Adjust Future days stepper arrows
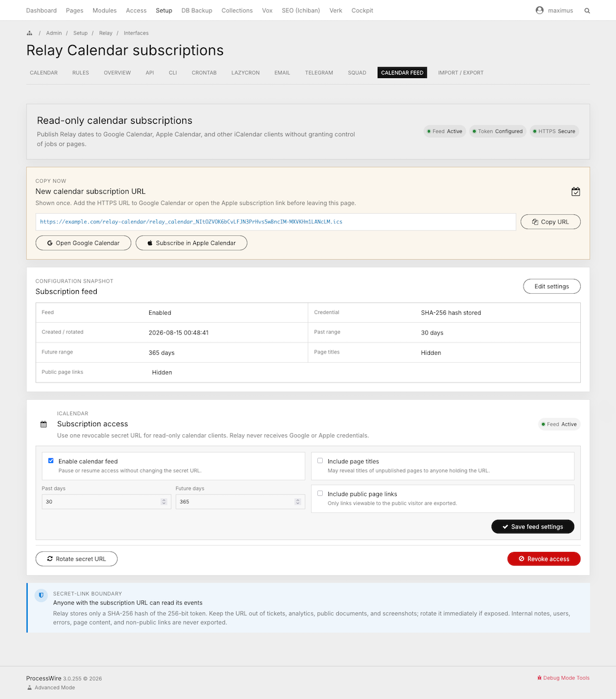 (x=298, y=501)
